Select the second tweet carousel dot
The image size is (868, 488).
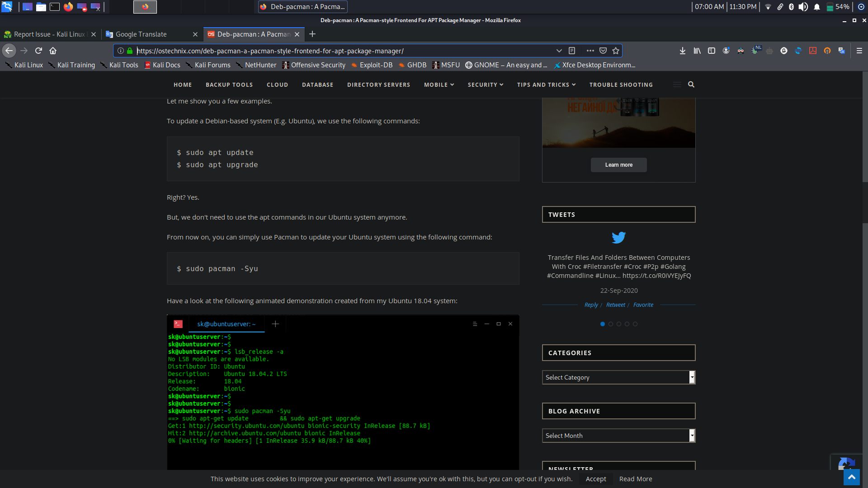coord(611,324)
